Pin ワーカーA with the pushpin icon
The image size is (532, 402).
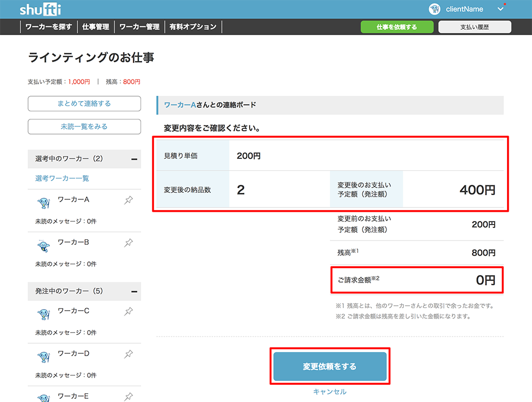click(x=129, y=200)
